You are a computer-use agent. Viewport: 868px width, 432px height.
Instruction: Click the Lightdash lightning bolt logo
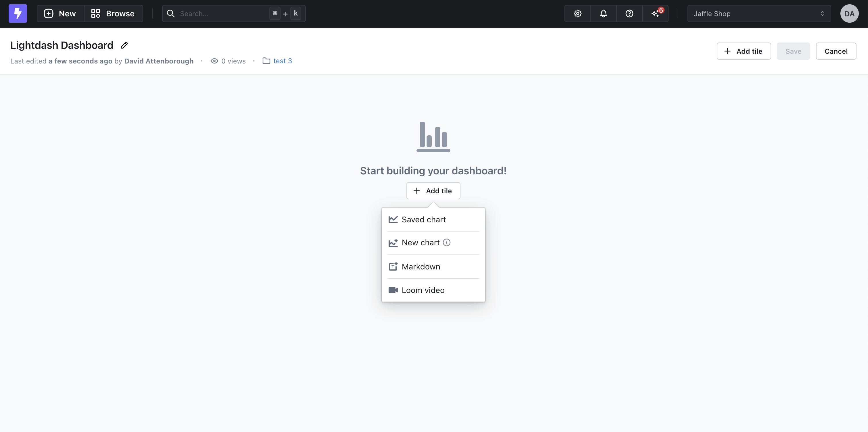point(18,14)
